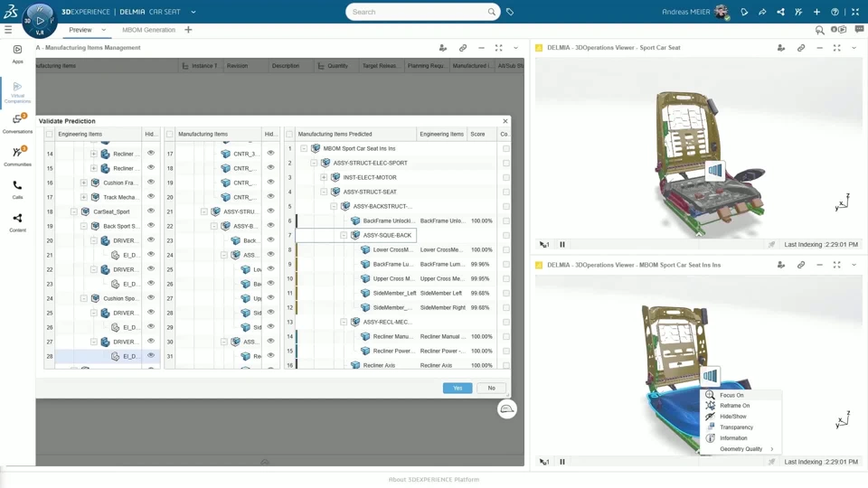The height and width of the screenshot is (488, 868).
Task: Switch to MBOM Generation tab
Action: 148,30
